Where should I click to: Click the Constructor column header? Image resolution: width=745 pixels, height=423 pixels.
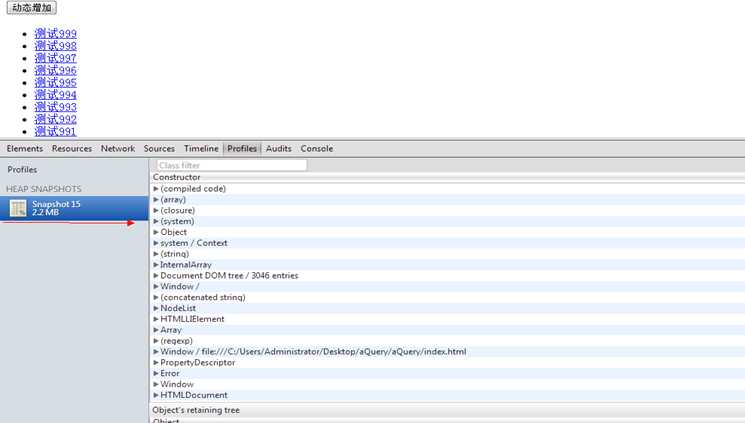point(177,177)
